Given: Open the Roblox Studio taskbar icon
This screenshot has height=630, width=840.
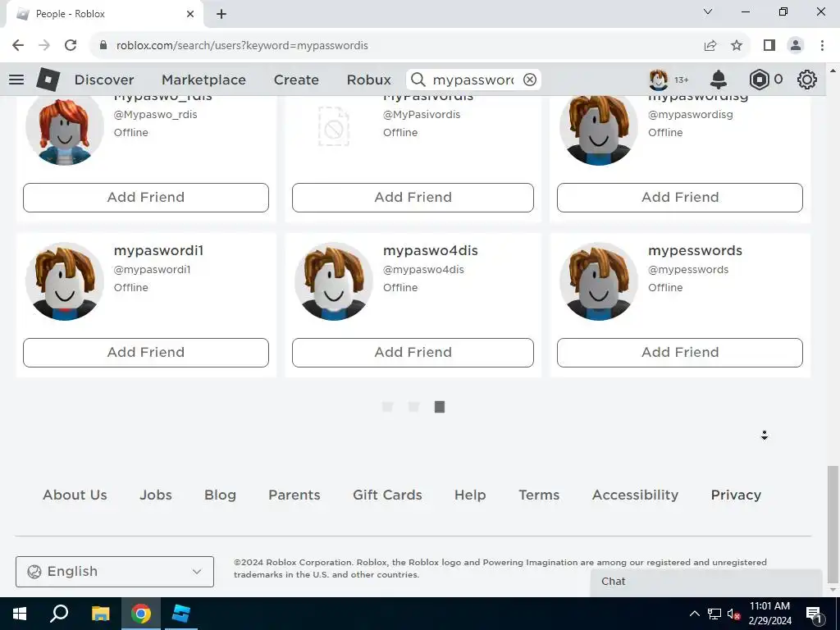Looking at the screenshot, I should coord(181,614).
